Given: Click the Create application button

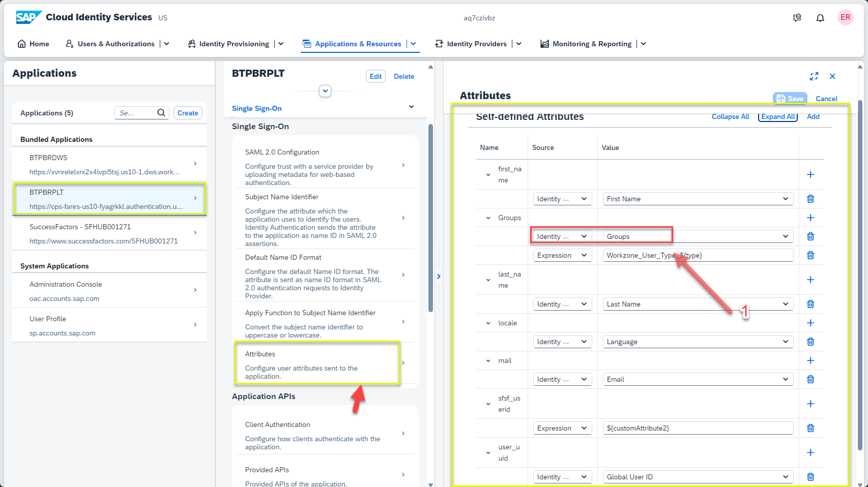Looking at the screenshot, I should pyautogui.click(x=188, y=113).
